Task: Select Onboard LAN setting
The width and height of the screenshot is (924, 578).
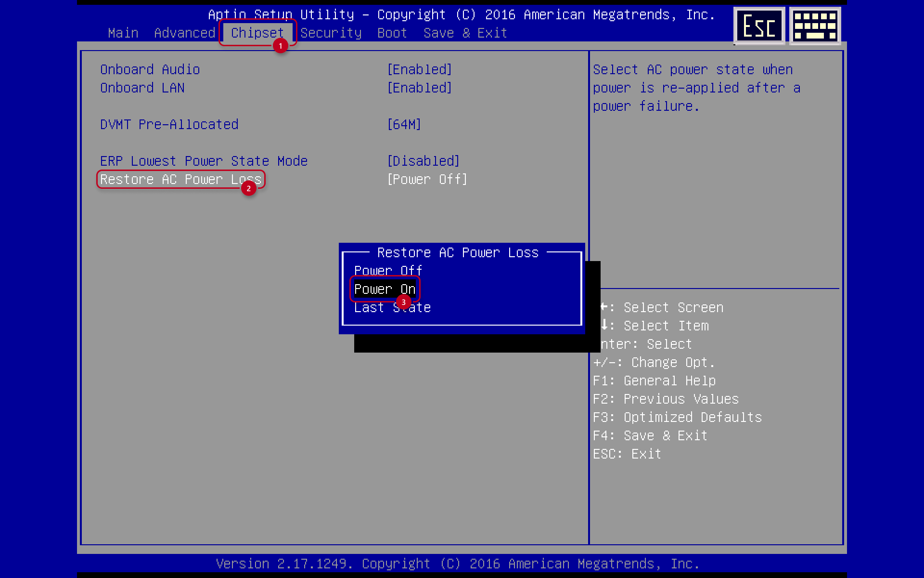Action: point(142,88)
